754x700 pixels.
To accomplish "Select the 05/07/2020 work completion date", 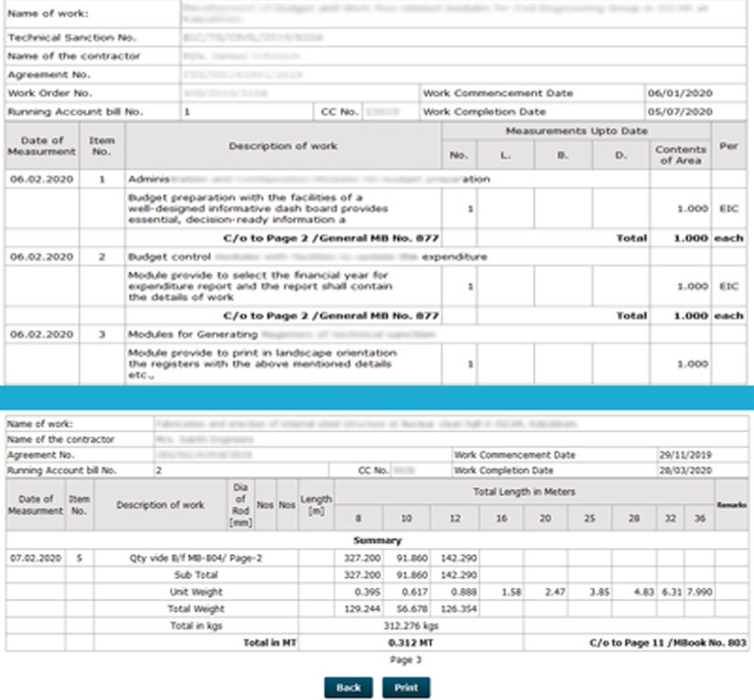I will click(680, 112).
